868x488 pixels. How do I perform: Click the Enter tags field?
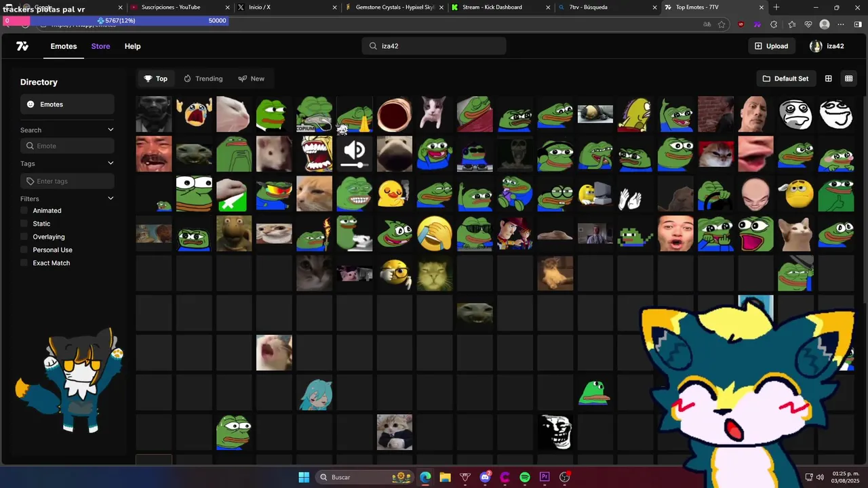point(67,181)
